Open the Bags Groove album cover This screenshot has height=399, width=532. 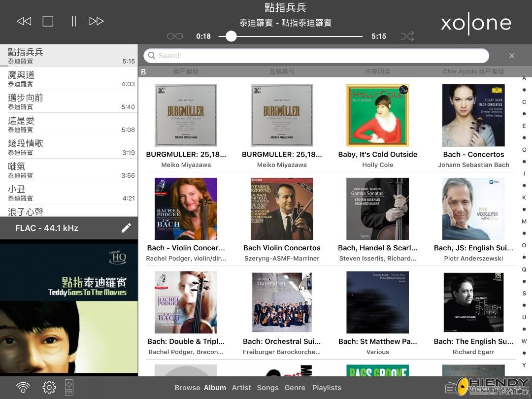coord(378,370)
